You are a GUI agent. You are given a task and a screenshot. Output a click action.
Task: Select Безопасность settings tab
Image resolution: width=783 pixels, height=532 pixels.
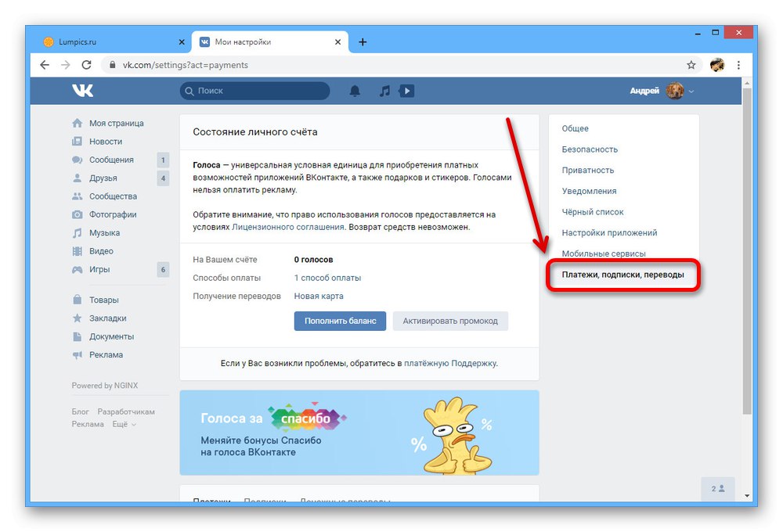tap(590, 149)
